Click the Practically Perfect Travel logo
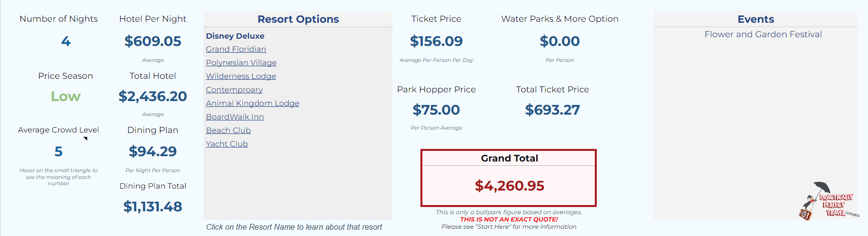The image size is (868, 236). [829, 201]
